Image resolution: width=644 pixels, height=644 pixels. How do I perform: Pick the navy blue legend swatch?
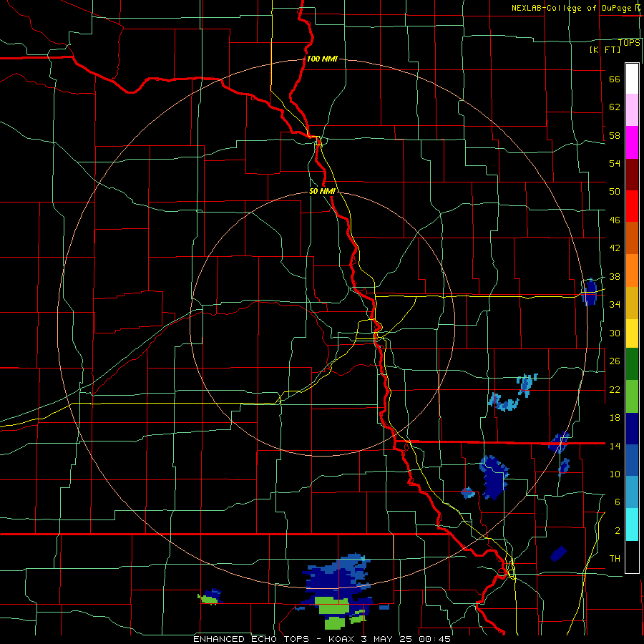click(x=632, y=429)
